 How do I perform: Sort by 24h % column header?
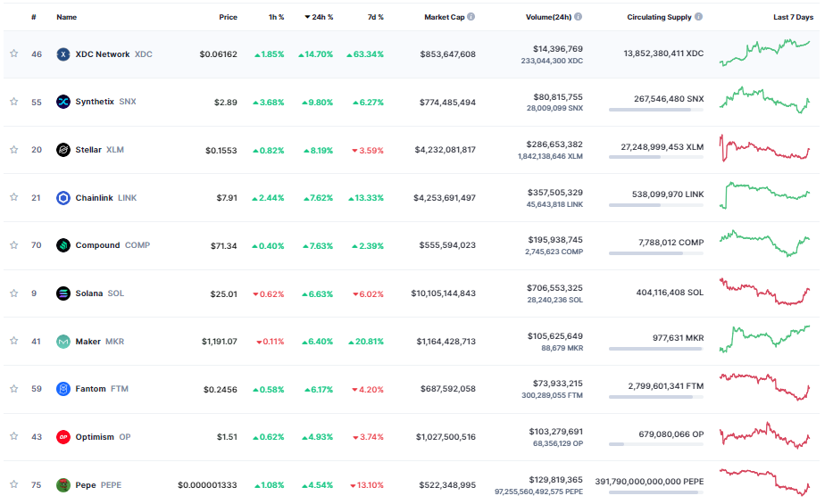[x=319, y=17]
